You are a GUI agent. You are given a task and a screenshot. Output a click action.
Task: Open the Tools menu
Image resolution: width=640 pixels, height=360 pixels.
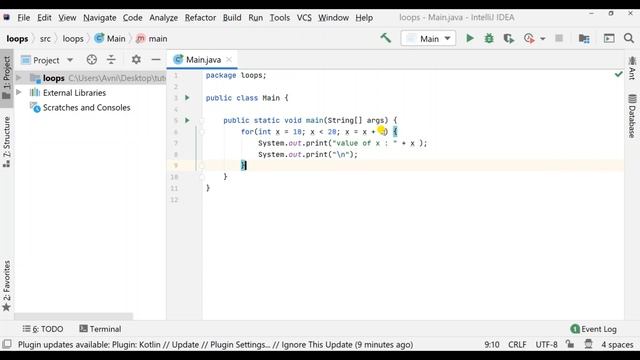click(280, 18)
